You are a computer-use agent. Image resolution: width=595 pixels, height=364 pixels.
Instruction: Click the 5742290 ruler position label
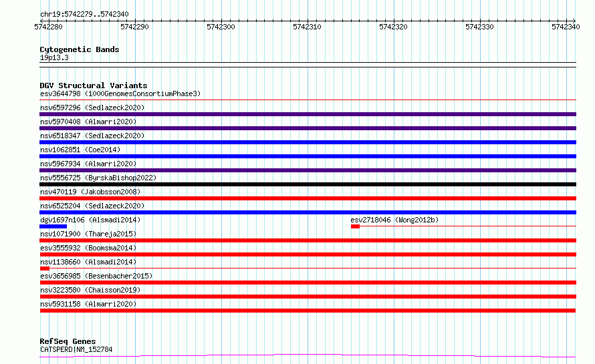(134, 27)
